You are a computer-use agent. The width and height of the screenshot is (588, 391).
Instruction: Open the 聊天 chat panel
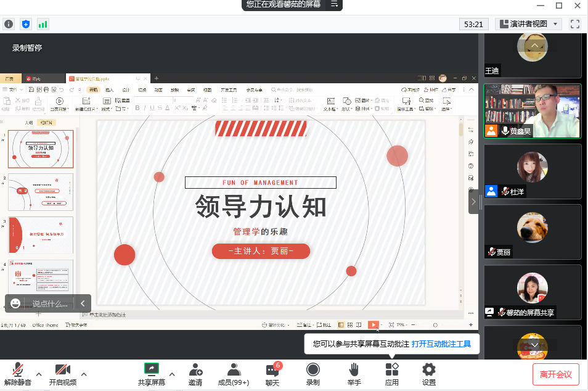[272, 374]
